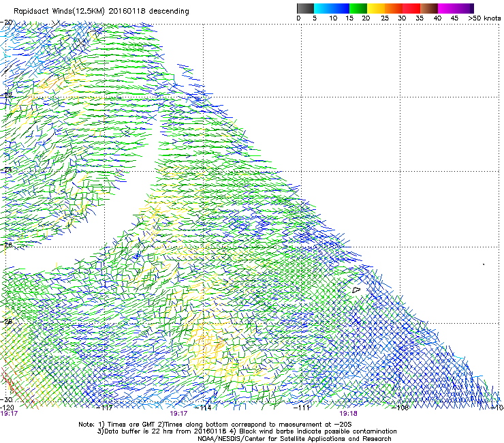The image size is (504, 443).
Task: Click the cyan-to-blue 5-15 knots legend segment
Action: (x=332, y=8)
